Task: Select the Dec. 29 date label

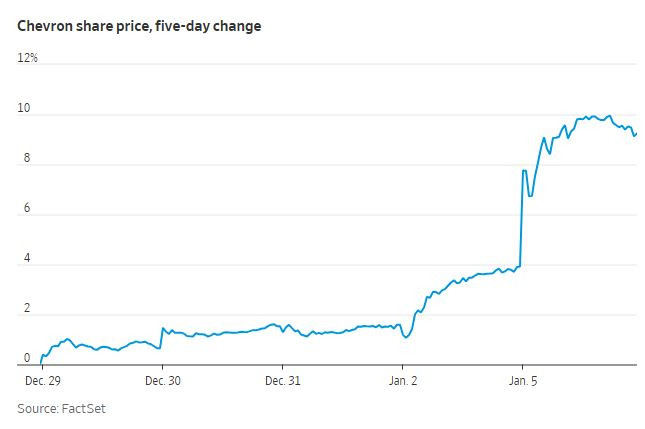Action: [x=42, y=381]
